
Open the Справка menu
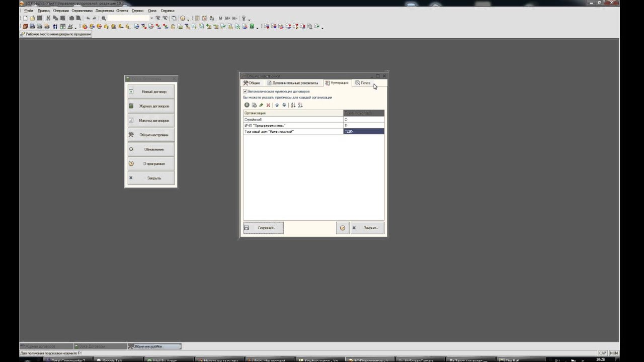[168, 11]
